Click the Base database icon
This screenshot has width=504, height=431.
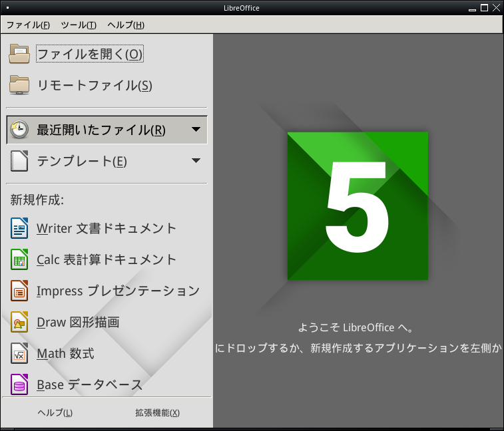point(19,384)
